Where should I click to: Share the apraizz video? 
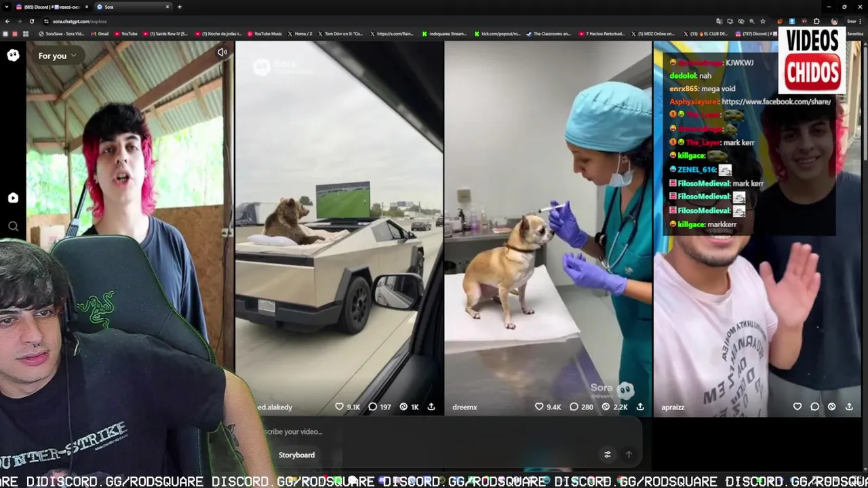click(849, 407)
